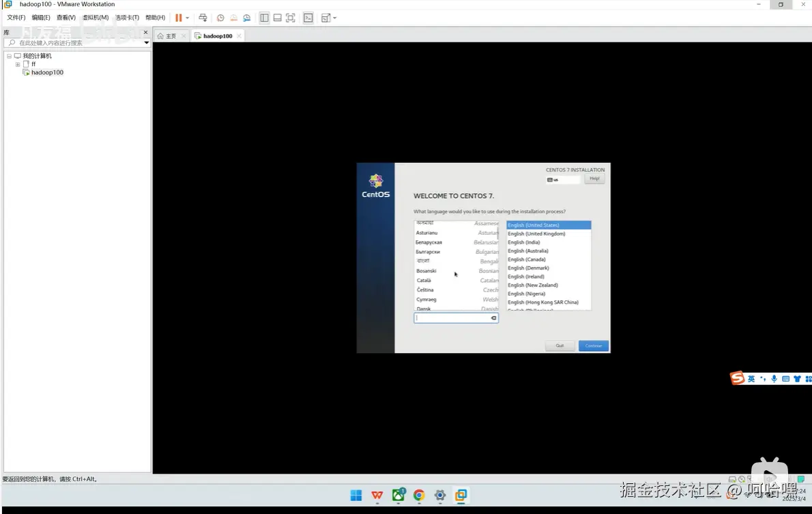Close the 主页 tab
This screenshot has width=812, height=514.
click(x=184, y=35)
